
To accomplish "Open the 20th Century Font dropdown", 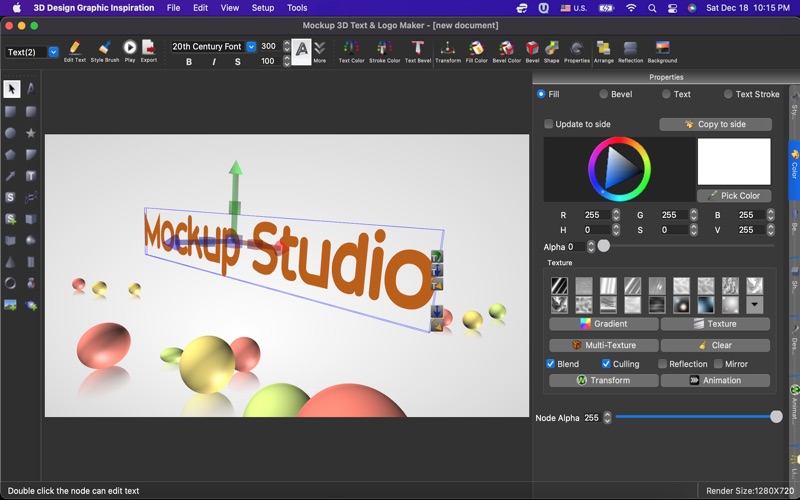I will coord(251,46).
